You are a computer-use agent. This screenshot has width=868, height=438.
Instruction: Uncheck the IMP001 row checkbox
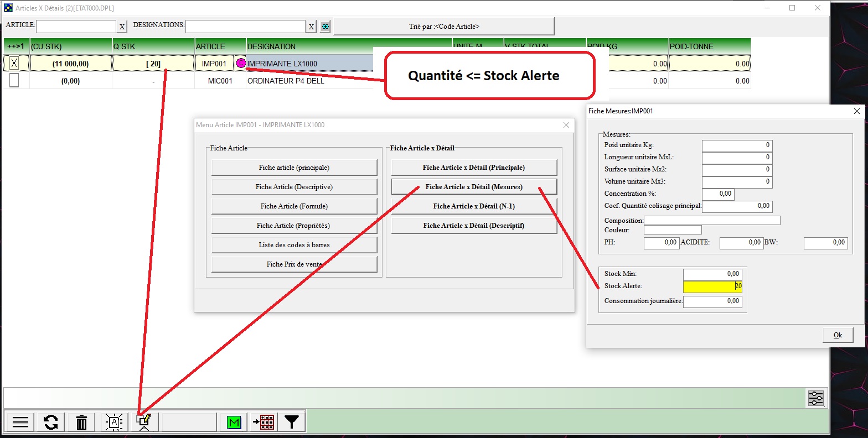tap(14, 64)
